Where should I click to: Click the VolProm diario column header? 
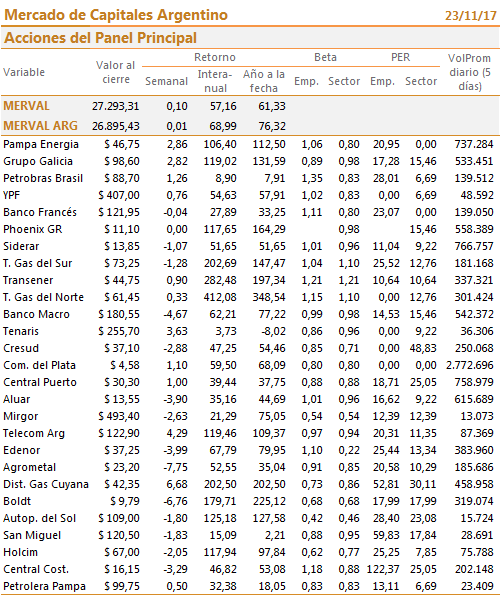[470, 72]
